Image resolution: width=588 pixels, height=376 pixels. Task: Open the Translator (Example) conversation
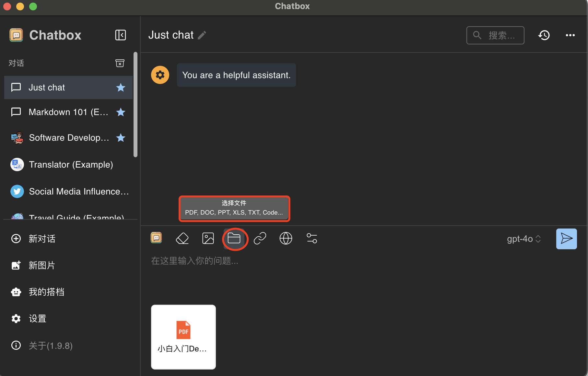[x=68, y=165]
